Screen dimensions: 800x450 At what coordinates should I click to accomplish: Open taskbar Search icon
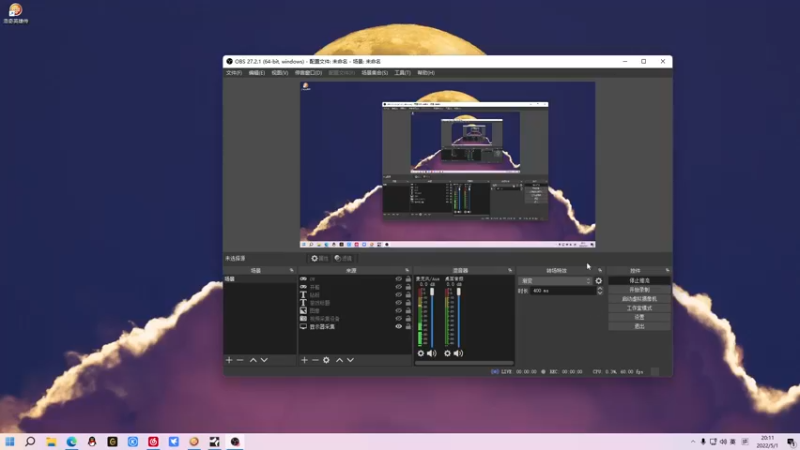30,441
